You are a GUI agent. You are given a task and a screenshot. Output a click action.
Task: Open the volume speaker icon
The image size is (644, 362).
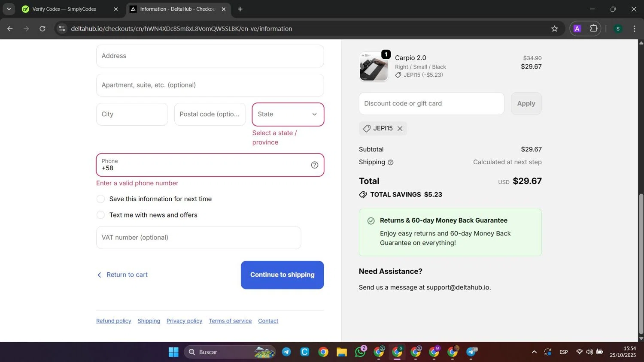[x=589, y=352]
